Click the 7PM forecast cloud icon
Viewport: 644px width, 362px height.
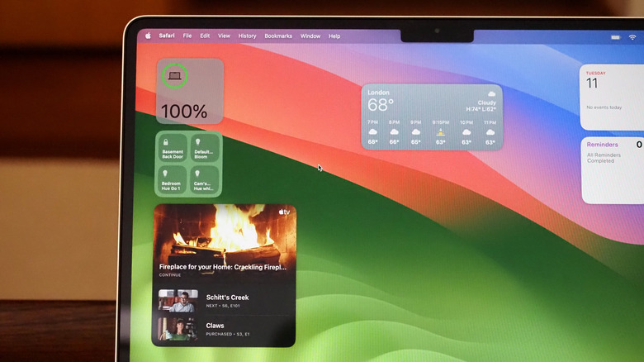(x=373, y=132)
